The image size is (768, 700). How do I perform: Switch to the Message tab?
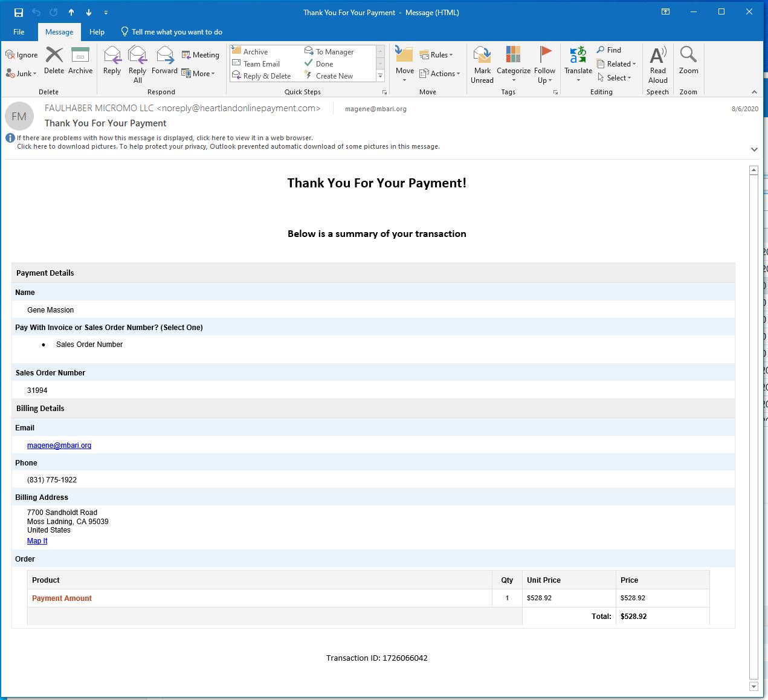pos(59,32)
